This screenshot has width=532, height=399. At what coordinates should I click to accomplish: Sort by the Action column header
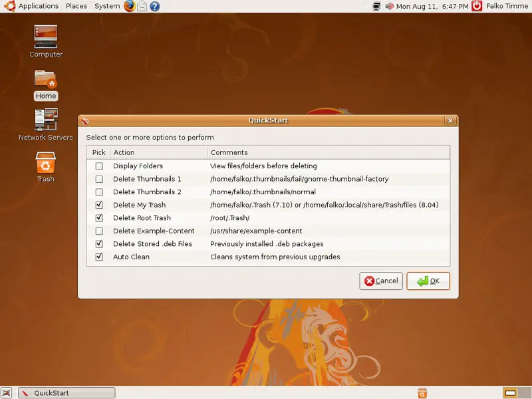[x=159, y=152]
